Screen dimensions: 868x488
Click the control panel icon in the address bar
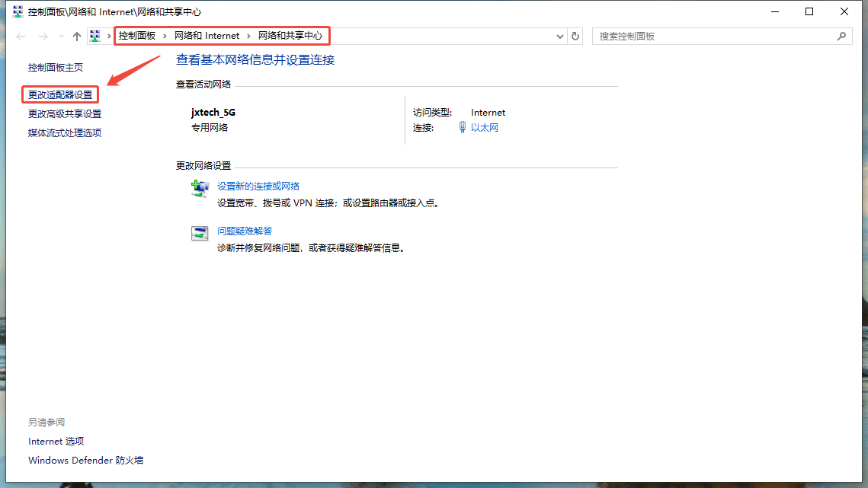coord(95,36)
